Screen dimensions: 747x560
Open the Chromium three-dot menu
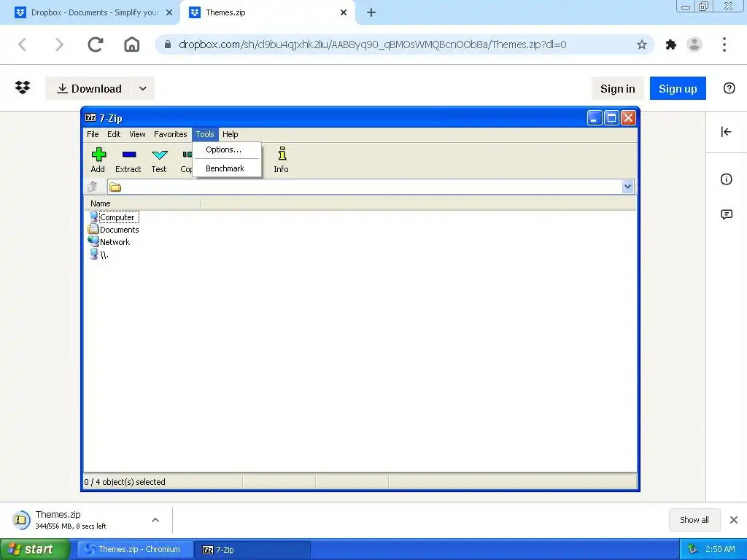click(724, 44)
